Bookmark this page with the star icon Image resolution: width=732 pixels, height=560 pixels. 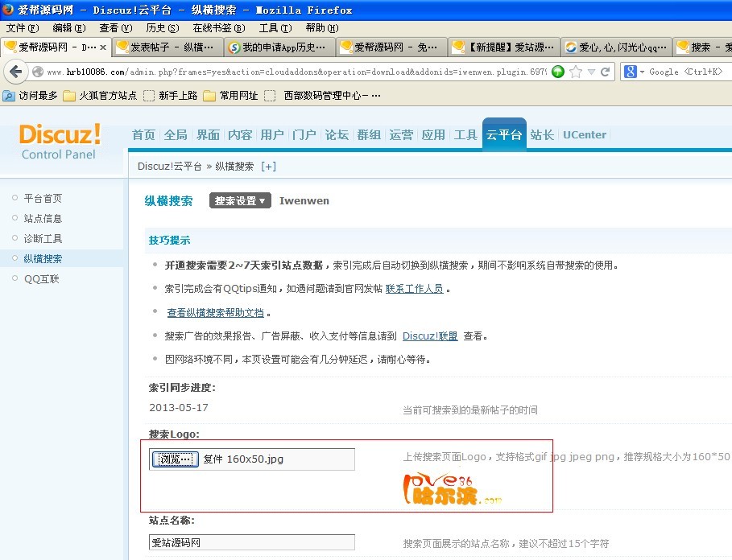point(576,72)
